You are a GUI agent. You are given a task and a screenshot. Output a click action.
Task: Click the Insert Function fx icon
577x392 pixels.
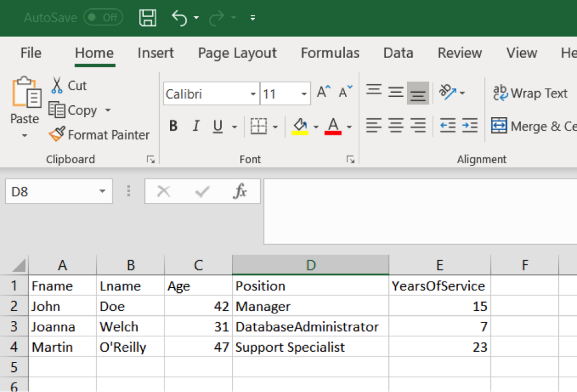(x=239, y=192)
